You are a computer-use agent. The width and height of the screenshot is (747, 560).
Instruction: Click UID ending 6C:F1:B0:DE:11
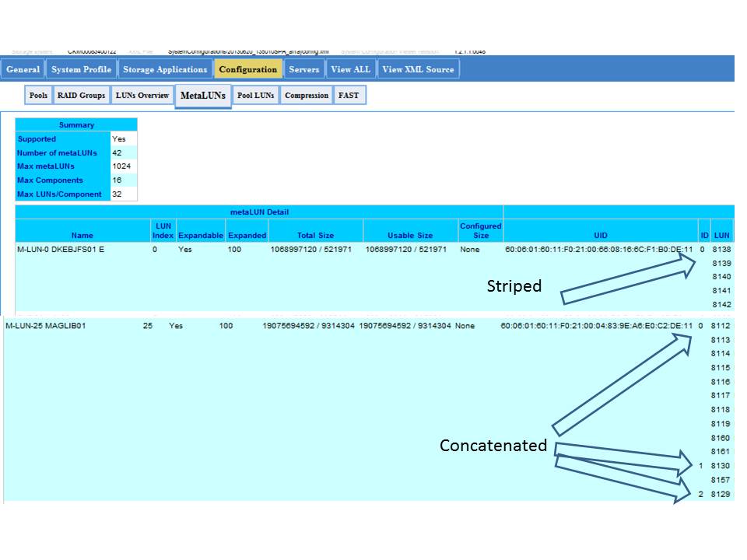click(x=599, y=250)
